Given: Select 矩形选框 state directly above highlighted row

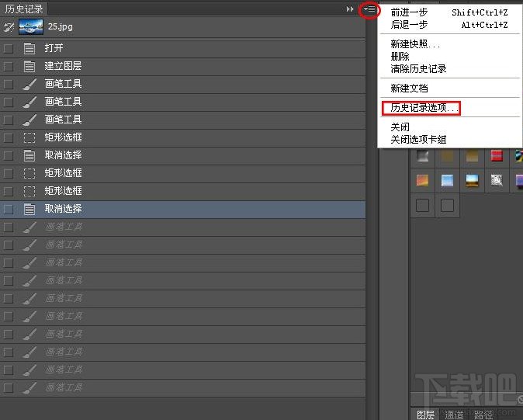Looking at the screenshot, I should [183, 192].
